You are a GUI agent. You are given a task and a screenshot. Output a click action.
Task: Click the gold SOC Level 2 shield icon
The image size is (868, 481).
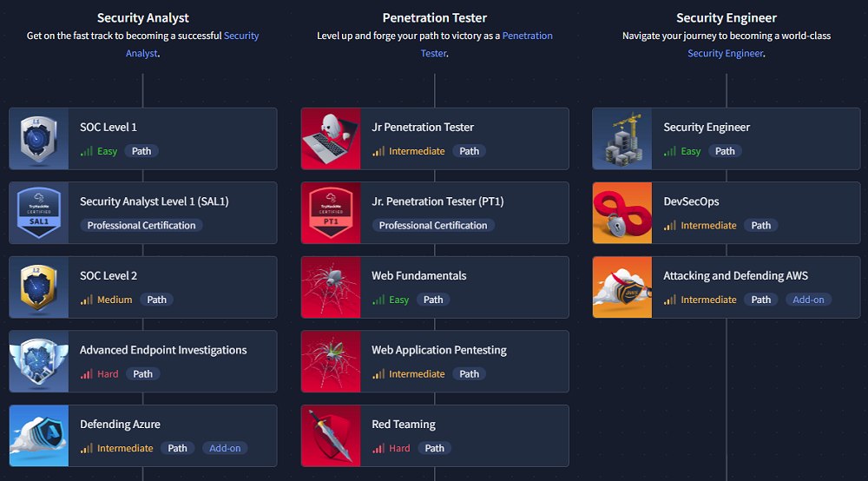[x=39, y=287]
